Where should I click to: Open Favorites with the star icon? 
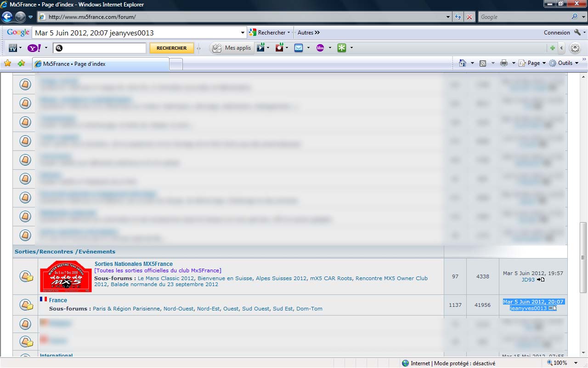coord(7,63)
